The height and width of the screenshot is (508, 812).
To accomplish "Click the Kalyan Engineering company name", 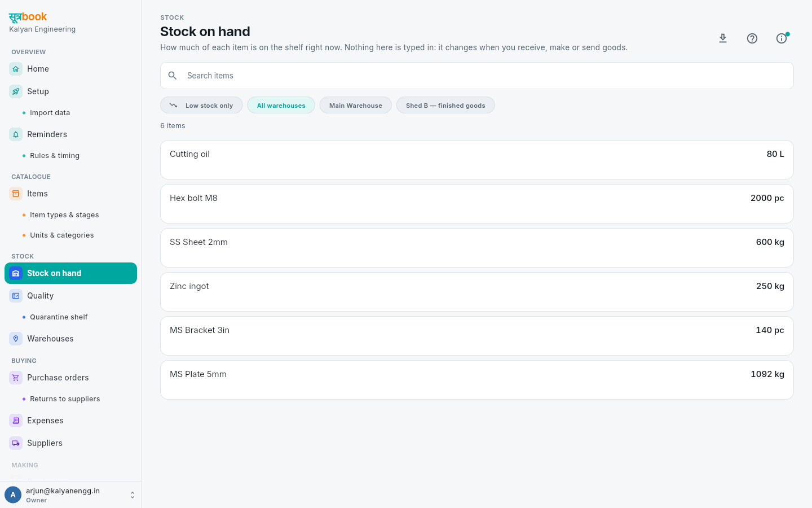I will [x=42, y=29].
